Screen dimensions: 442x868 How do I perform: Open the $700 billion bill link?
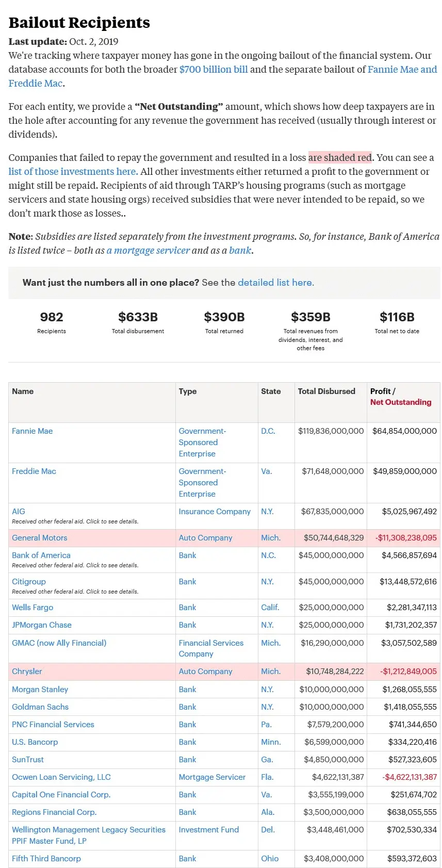tap(213, 69)
